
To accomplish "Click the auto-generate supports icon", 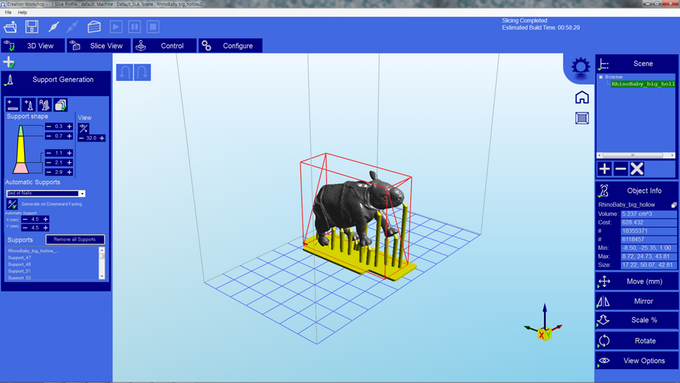I will pos(45,105).
